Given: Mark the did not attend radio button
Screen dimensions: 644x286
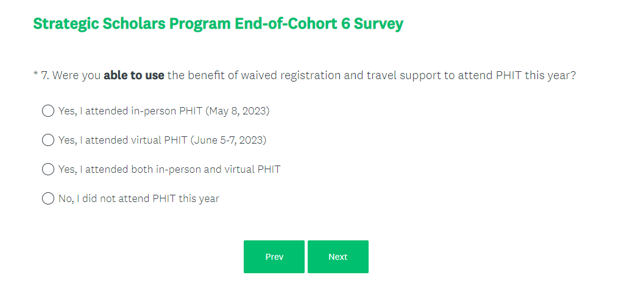Looking at the screenshot, I should pos(48,198).
